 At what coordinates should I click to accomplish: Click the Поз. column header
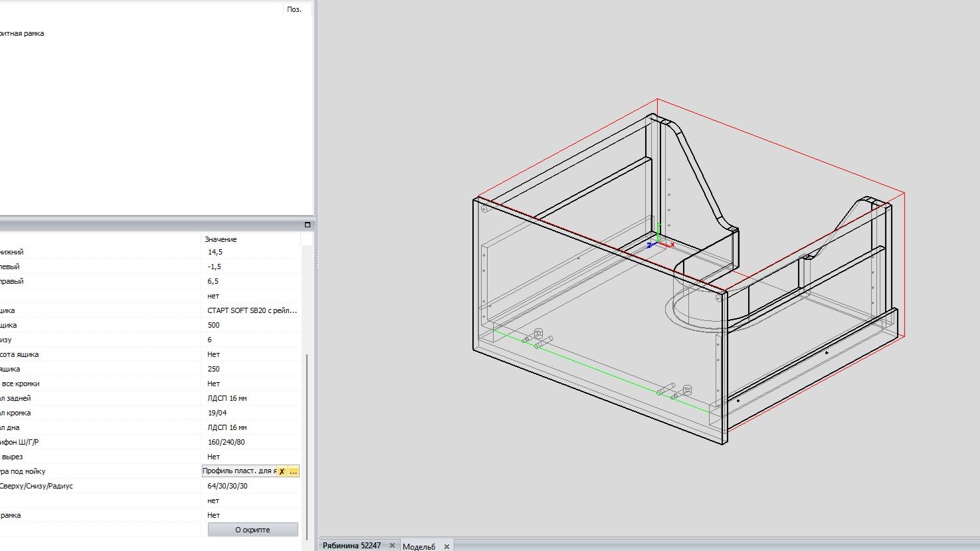[x=294, y=9]
